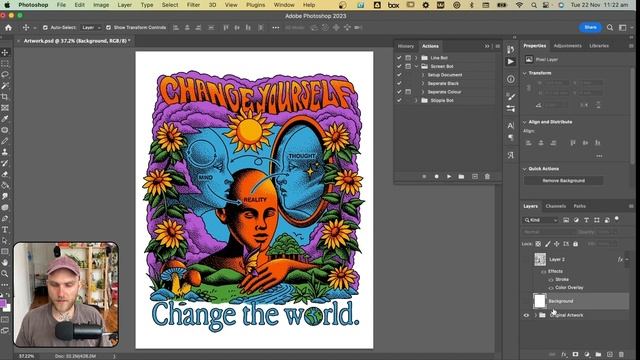Create a new action in the Actions panel
This screenshot has width=640, height=360.
click(x=475, y=176)
